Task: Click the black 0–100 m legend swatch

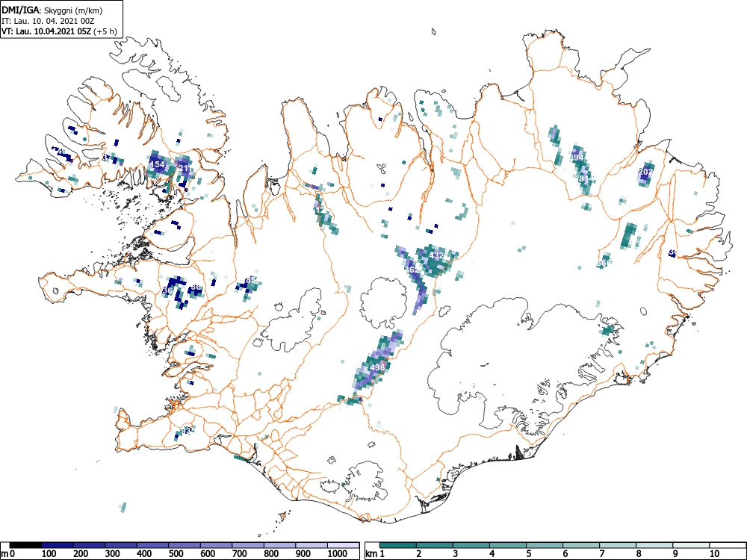Action: [25, 545]
